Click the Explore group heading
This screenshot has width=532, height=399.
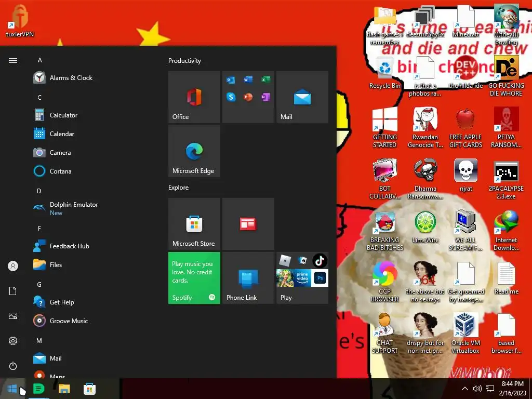point(179,187)
